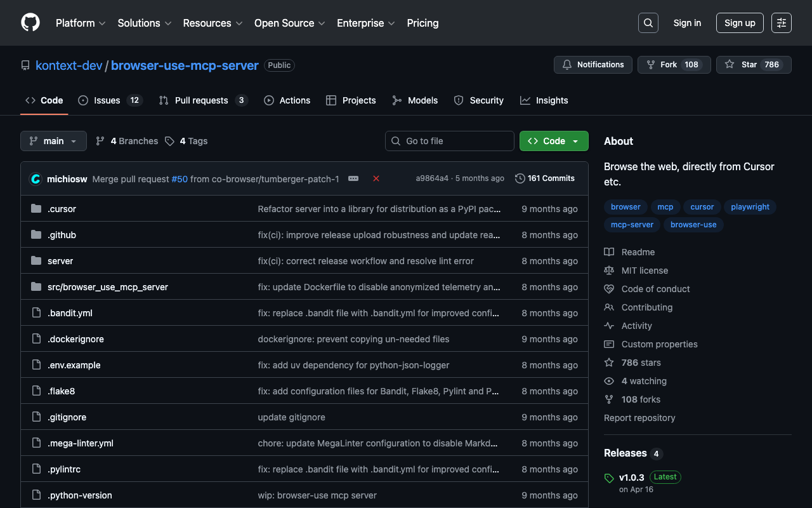Star the repository
The width and height of the screenshot is (812, 508).
(753, 65)
